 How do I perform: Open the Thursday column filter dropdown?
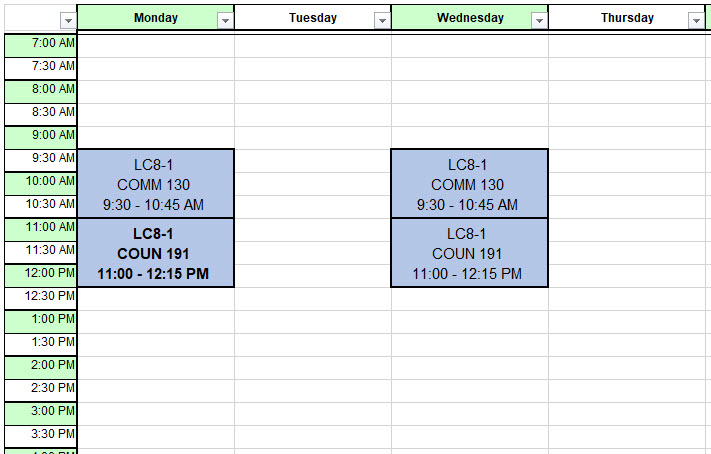(696, 20)
